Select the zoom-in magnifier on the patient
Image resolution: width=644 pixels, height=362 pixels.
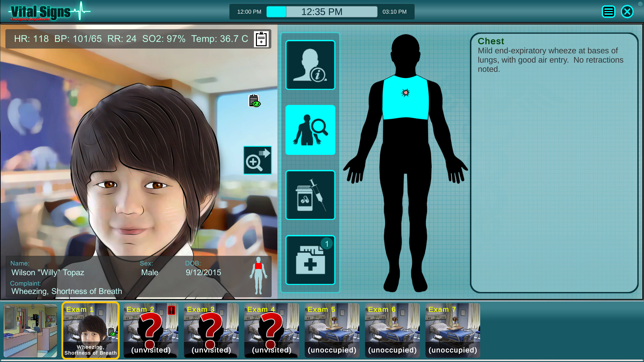tap(258, 160)
